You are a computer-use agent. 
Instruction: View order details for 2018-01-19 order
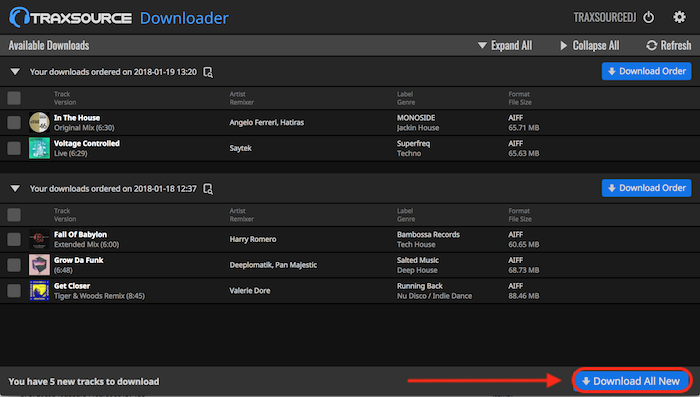coord(208,72)
